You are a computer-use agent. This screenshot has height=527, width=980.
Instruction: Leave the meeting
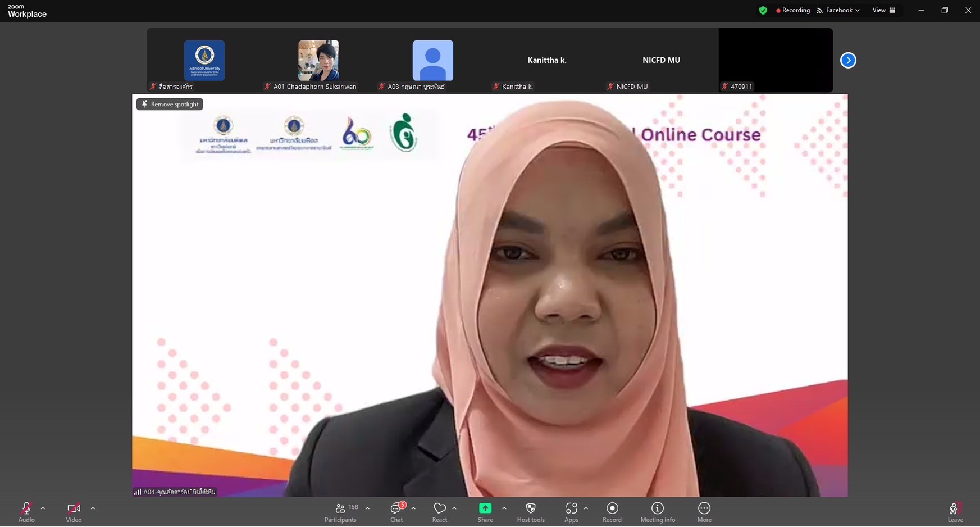[955, 512]
